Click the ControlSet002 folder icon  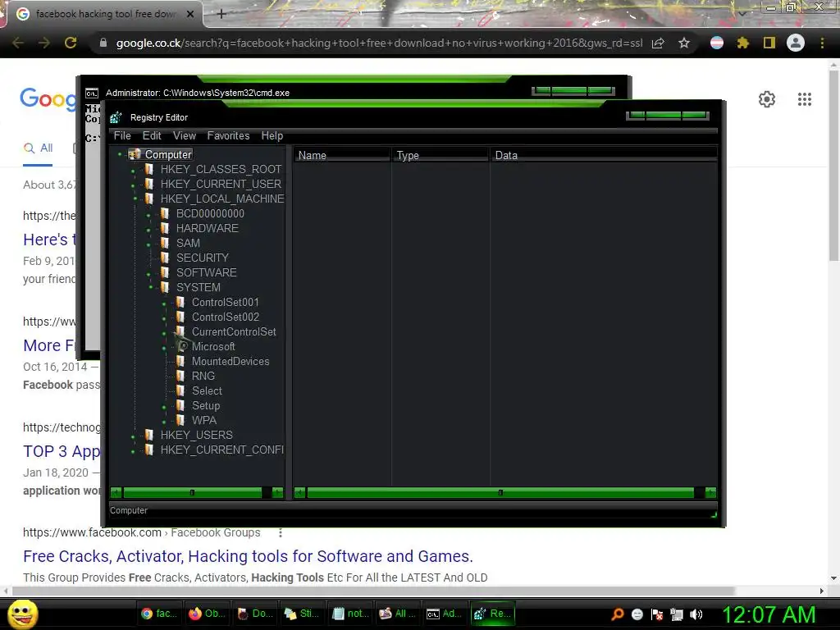[x=180, y=317]
